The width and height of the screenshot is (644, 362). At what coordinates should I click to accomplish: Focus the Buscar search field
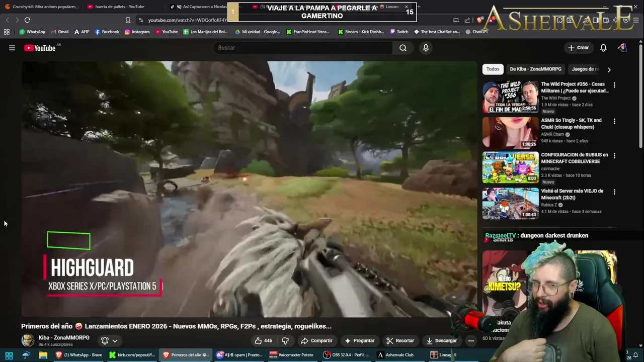tap(303, 48)
